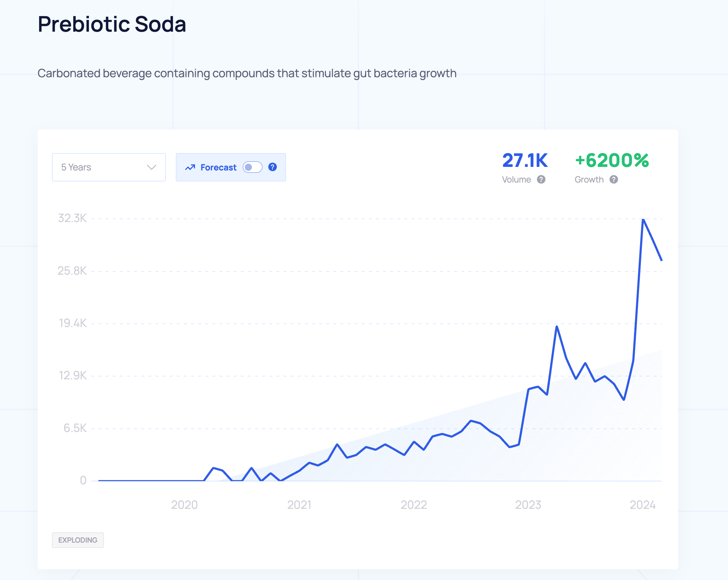The width and height of the screenshot is (728, 580).
Task: Click the 2021 x-axis label
Action: (x=299, y=505)
